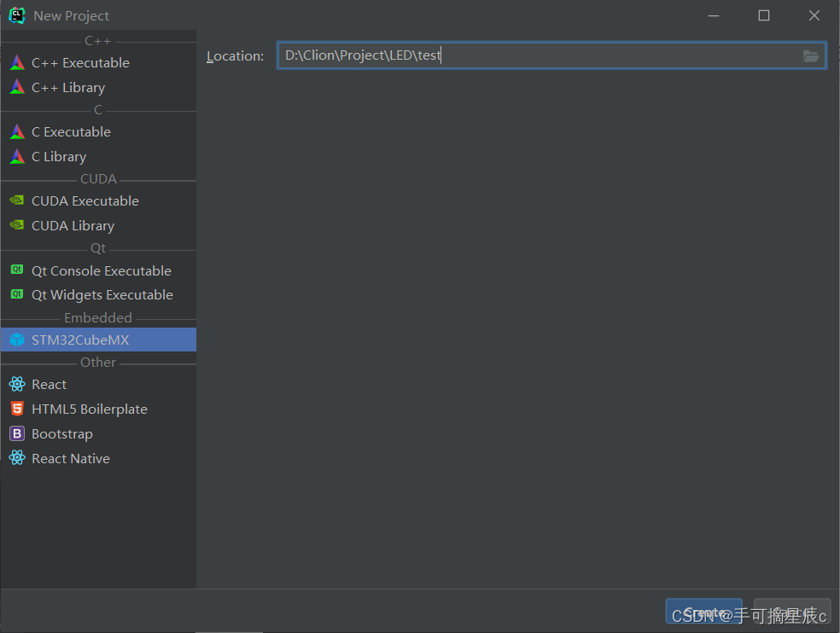840x633 pixels.
Task: Select Bootstrap template
Action: click(98, 433)
